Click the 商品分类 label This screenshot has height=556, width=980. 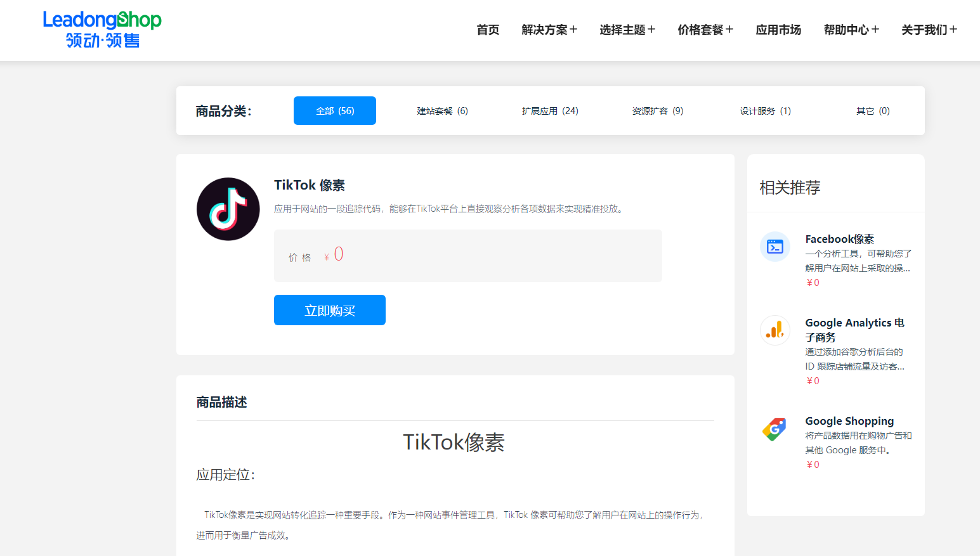pos(223,112)
